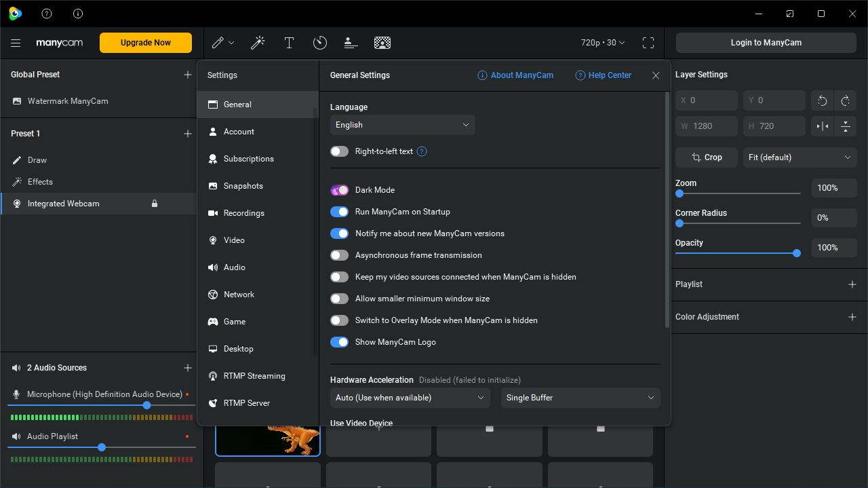Turn off Show ManyCam Logo
The width and height of the screenshot is (868, 488).
click(339, 342)
